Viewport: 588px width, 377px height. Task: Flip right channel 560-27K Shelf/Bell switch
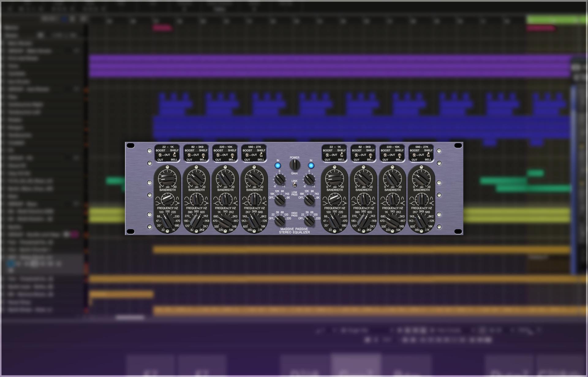coord(428,155)
